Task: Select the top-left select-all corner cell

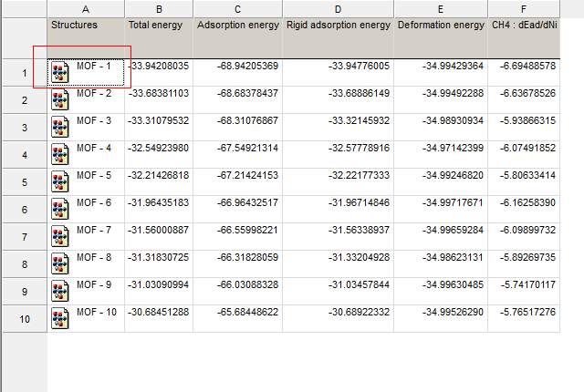Action: coord(25,9)
